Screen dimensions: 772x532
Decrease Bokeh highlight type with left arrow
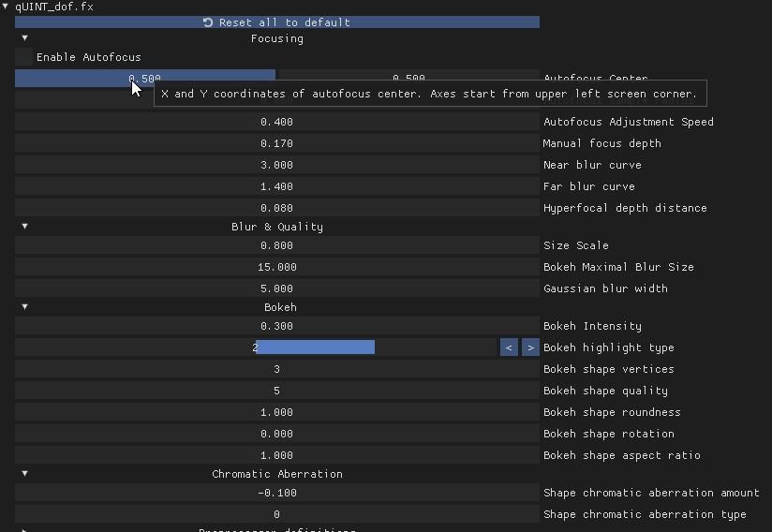tap(509, 347)
